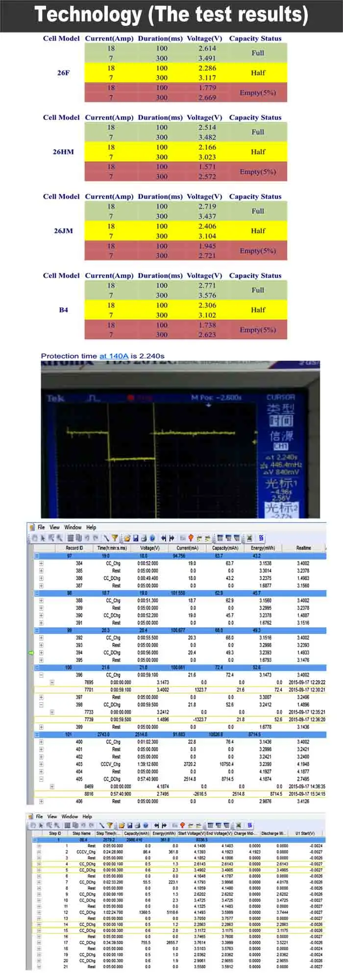The image size is (343, 980).
Task: Select the sub-record 8816 row
Action: (180, 794)
